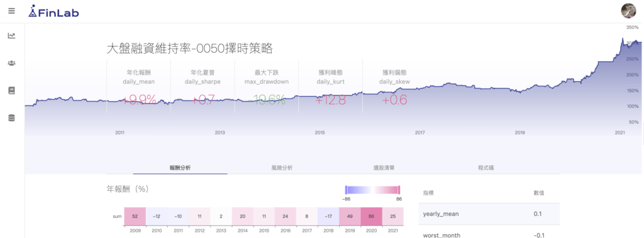Screen dimensions: 644x238
Task: Open the database sidebar icon
Action: (x=11, y=118)
